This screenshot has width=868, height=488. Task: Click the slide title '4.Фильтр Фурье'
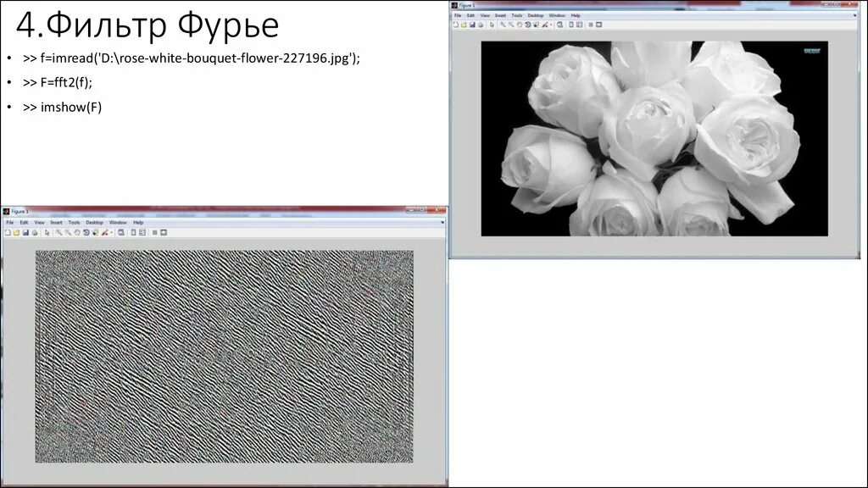pyautogui.click(x=147, y=25)
